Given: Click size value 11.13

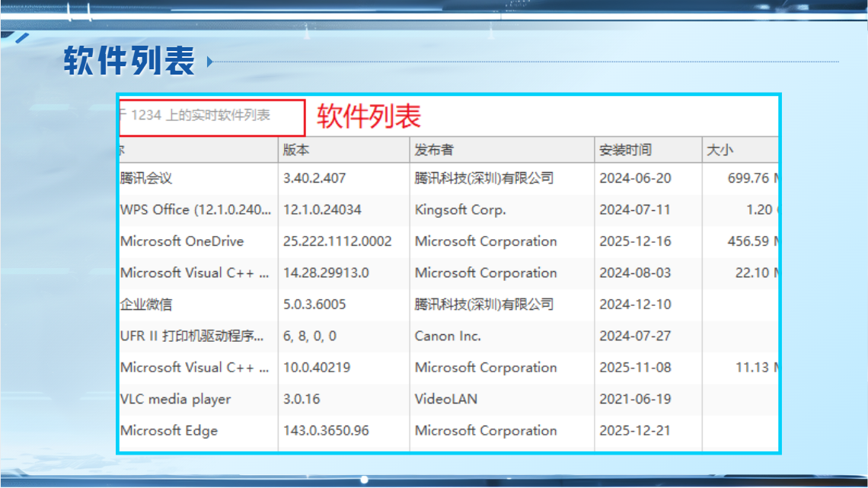Looking at the screenshot, I should pos(752,368).
